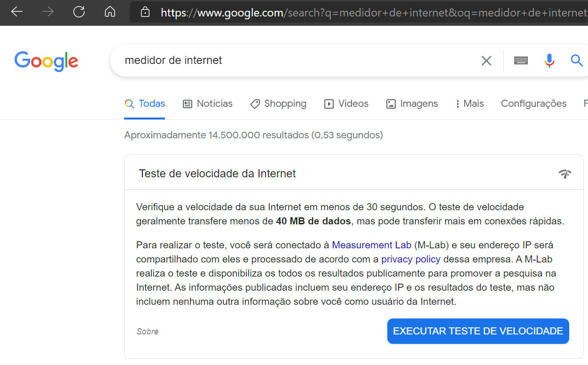Screen dimensions: 588x365
Task: Clear the search box text
Action: (486, 61)
